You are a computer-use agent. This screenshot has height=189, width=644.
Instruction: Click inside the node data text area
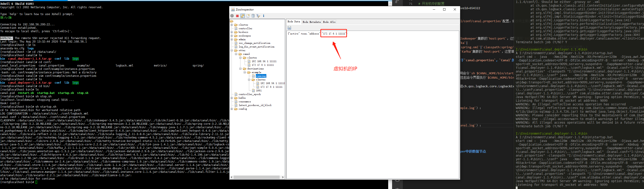pyautogui.click(x=373, y=105)
